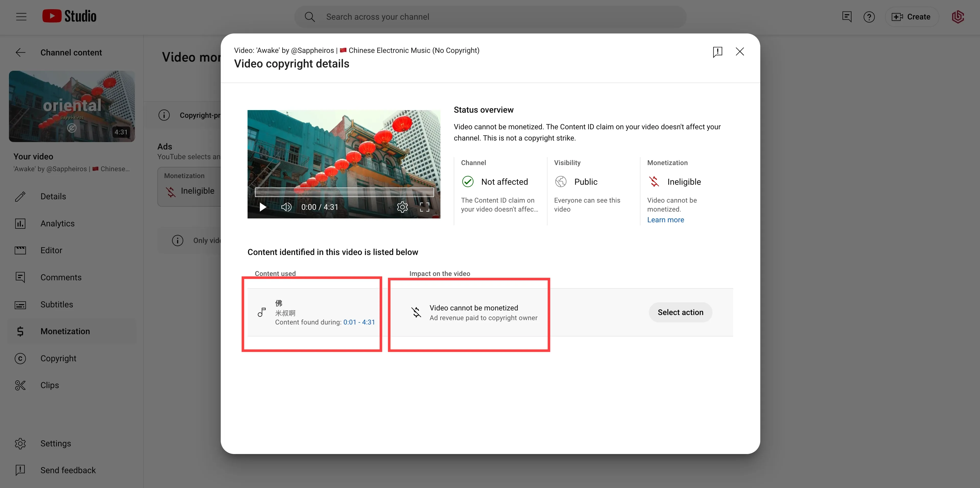The width and height of the screenshot is (980, 488).
Task: Open Copyright in the sidebar
Action: (72, 358)
